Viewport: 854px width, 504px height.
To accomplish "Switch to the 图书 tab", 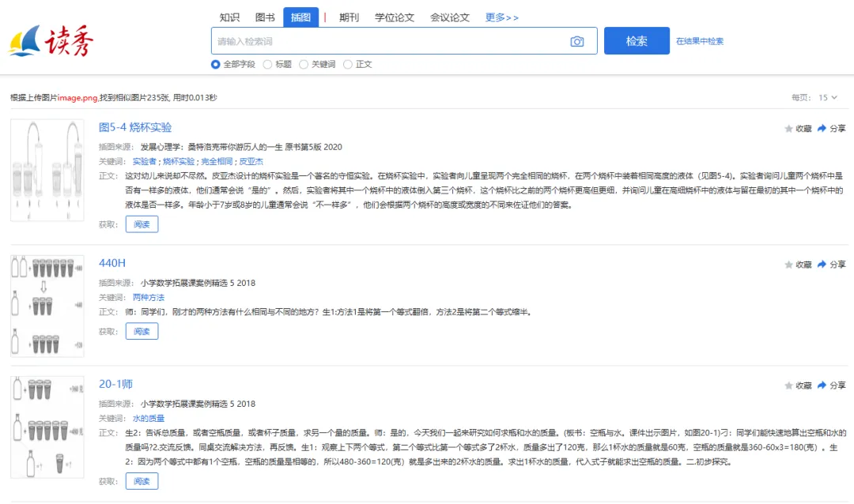I will point(266,17).
